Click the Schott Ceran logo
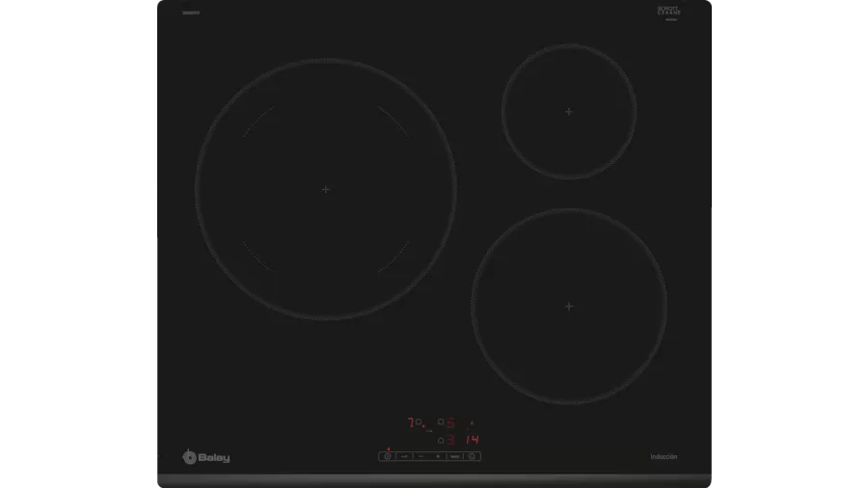Screen dimensions: 868x488 pos(668,12)
